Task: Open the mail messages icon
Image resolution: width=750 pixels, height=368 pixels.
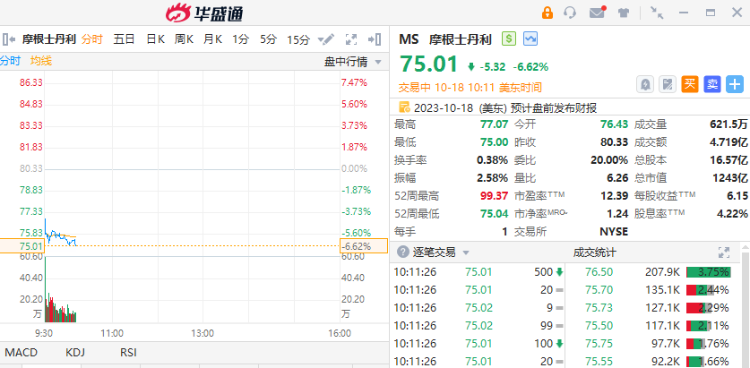Action: point(597,12)
